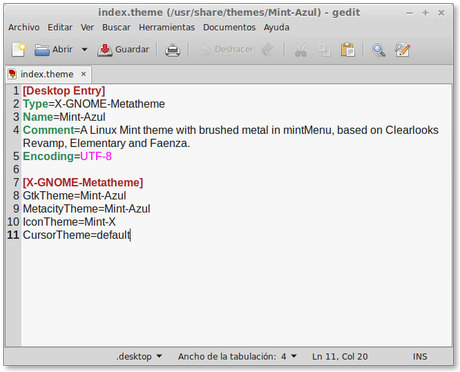Click the index.theme tab file icon
Screen dimensions: 460x372
[x=12, y=74]
